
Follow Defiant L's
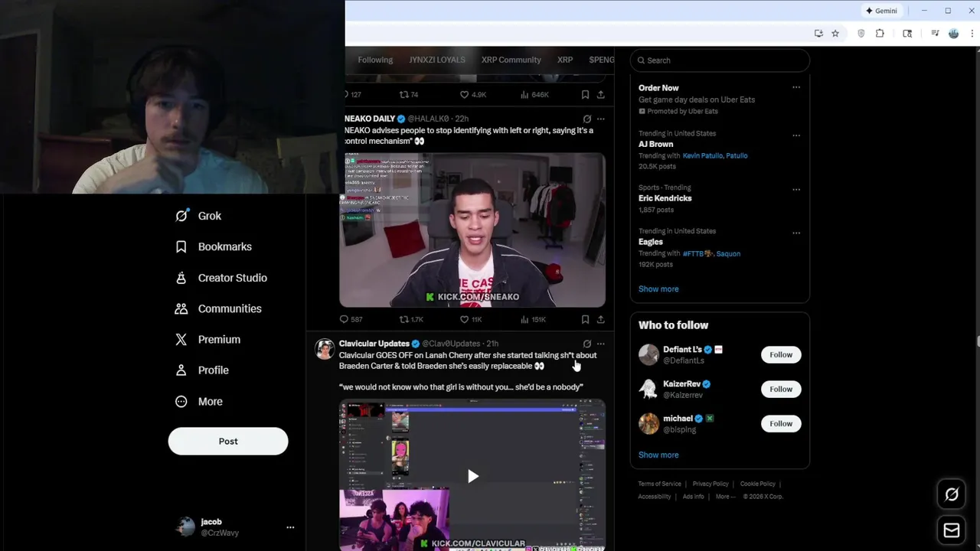tap(781, 354)
